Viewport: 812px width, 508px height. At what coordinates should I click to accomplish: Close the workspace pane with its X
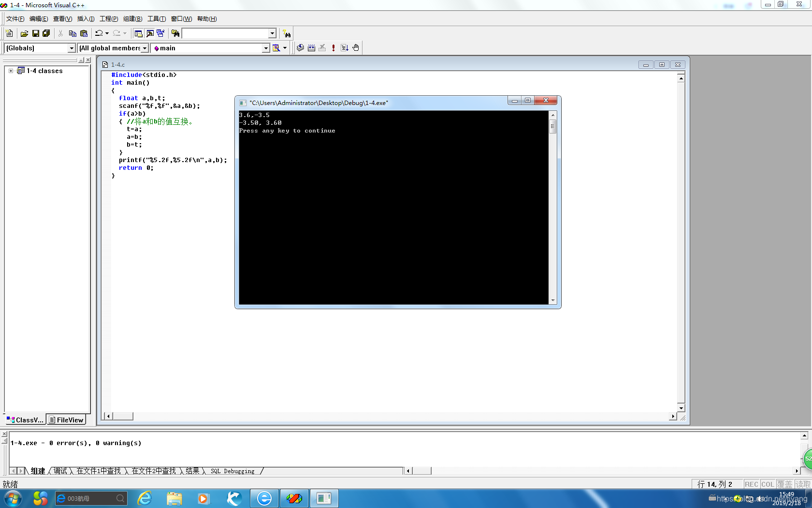[88, 60]
